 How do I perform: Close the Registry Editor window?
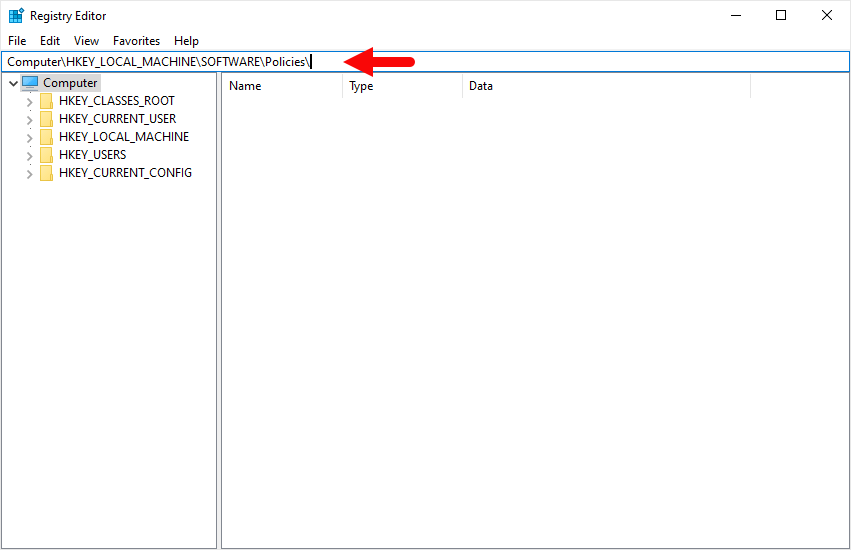coord(827,15)
